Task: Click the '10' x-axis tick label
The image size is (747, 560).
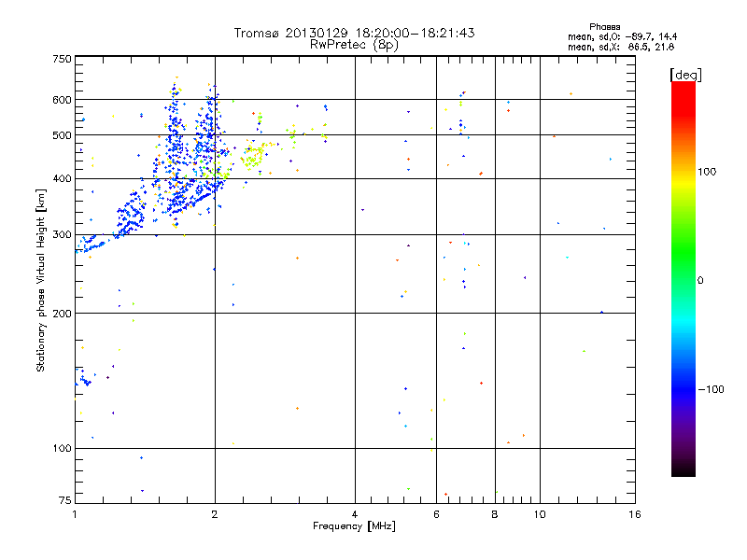Action: pos(540,514)
